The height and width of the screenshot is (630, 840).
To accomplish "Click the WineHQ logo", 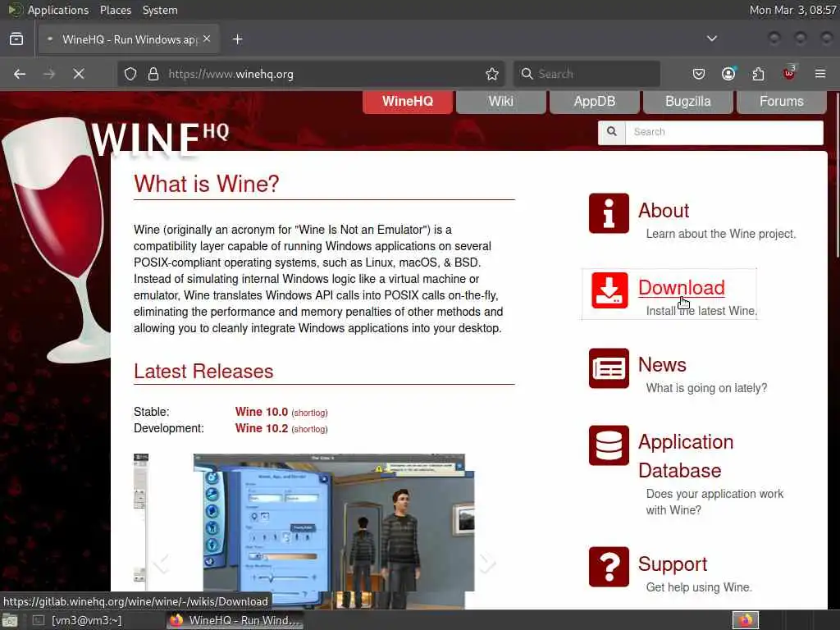I will [x=160, y=138].
